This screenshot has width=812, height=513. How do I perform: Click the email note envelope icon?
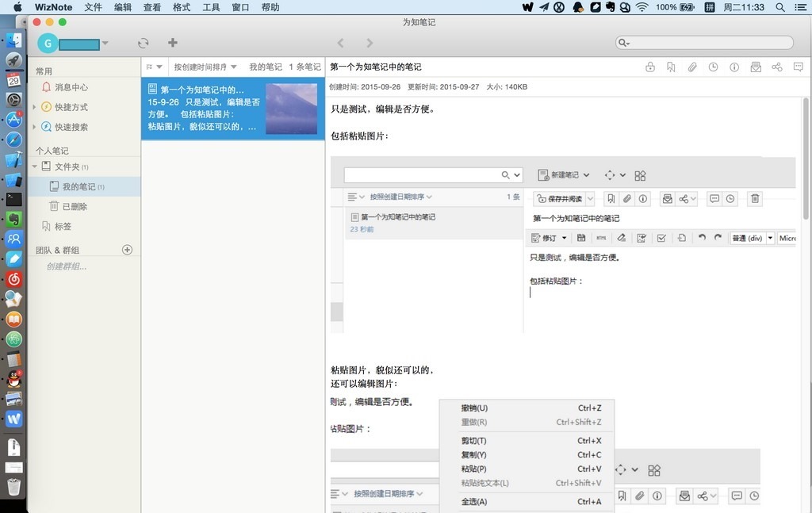(x=756, y=67)
